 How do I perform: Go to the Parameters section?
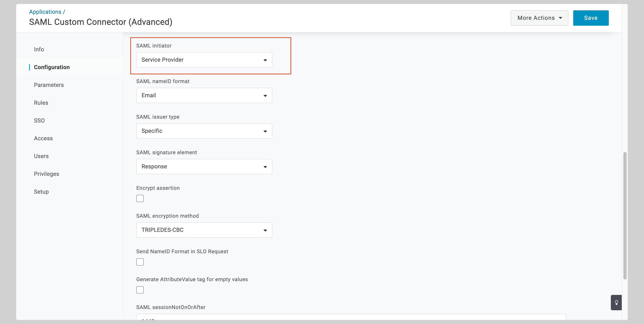coord(49,85)
